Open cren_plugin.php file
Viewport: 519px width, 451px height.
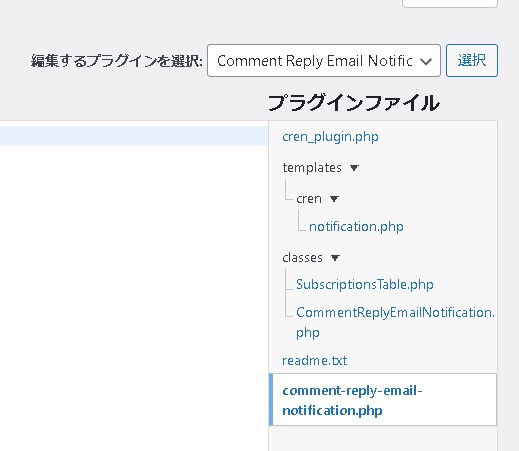click(x=330, y=137)
